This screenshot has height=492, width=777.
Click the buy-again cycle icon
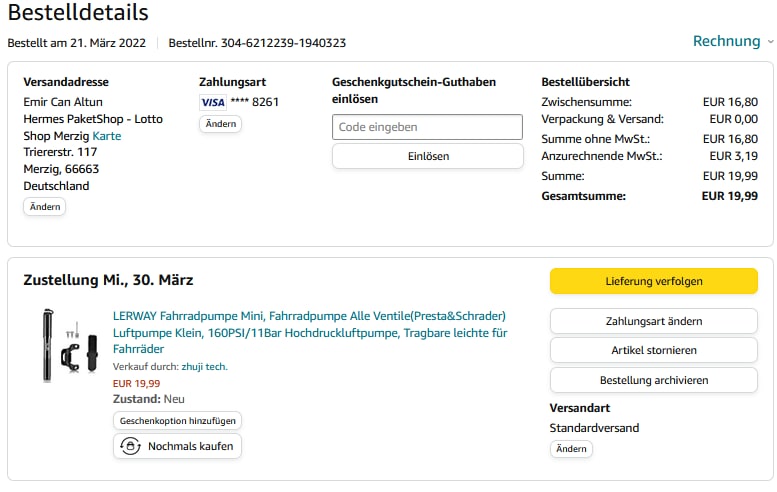pyautogui.click(x=129, y=446)
